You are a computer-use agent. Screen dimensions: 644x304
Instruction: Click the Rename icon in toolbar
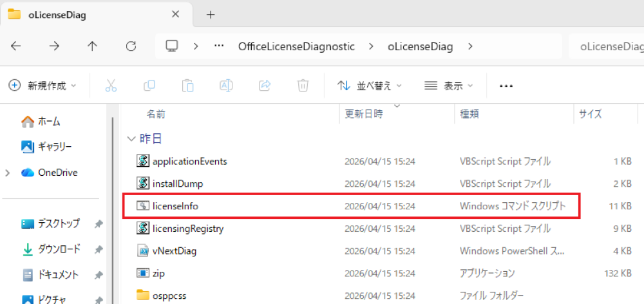coord(226,86)
